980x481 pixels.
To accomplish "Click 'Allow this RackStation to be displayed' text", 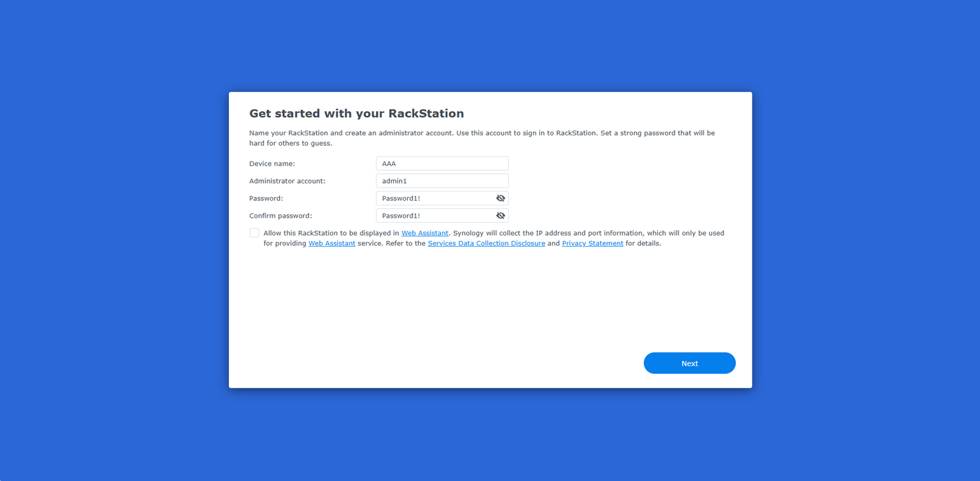I will (x=330, y=233).
